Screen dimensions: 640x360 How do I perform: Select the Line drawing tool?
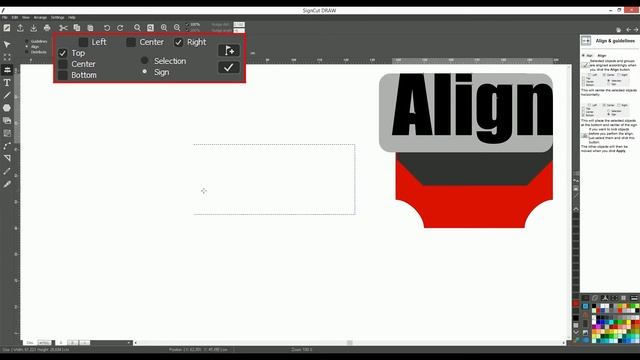pos(7,96)
